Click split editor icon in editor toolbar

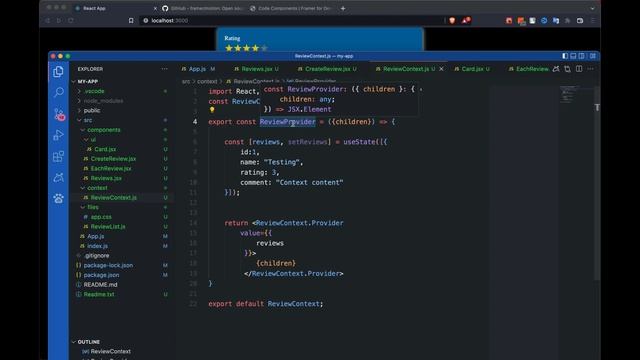579,69
